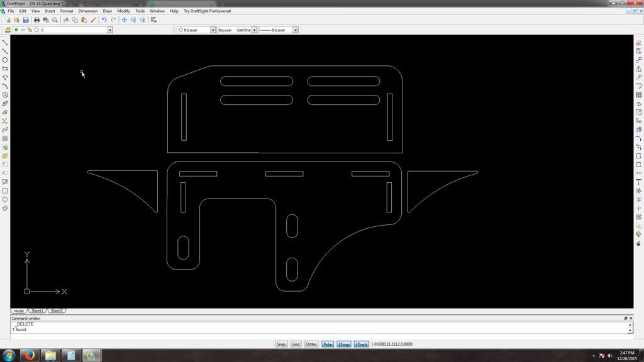Launch Firefox from the taskbar
Image resolution: width=644 pixels, height=362 pixels.
coord(29,356)
